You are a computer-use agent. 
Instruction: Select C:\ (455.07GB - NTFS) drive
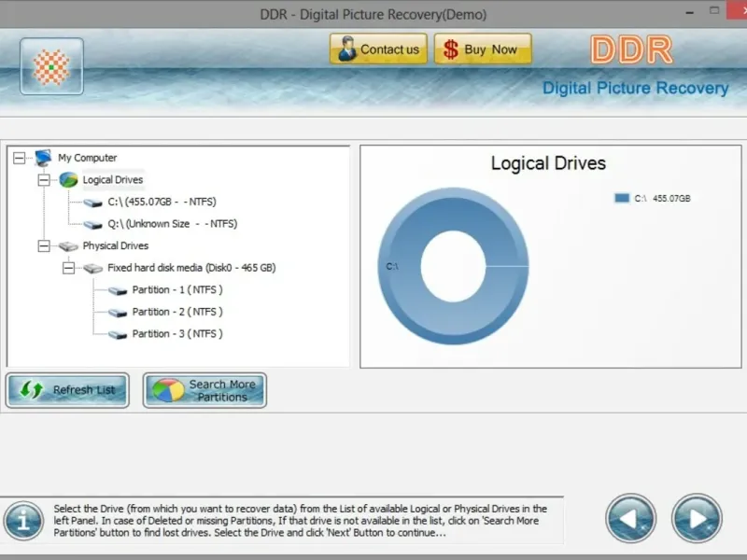coord(162,202)
